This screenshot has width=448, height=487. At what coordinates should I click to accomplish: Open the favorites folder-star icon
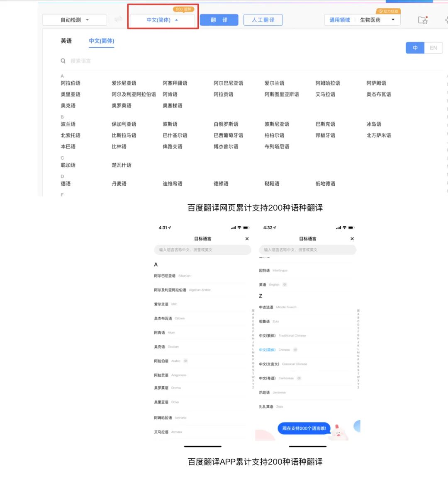pos(423,20)
